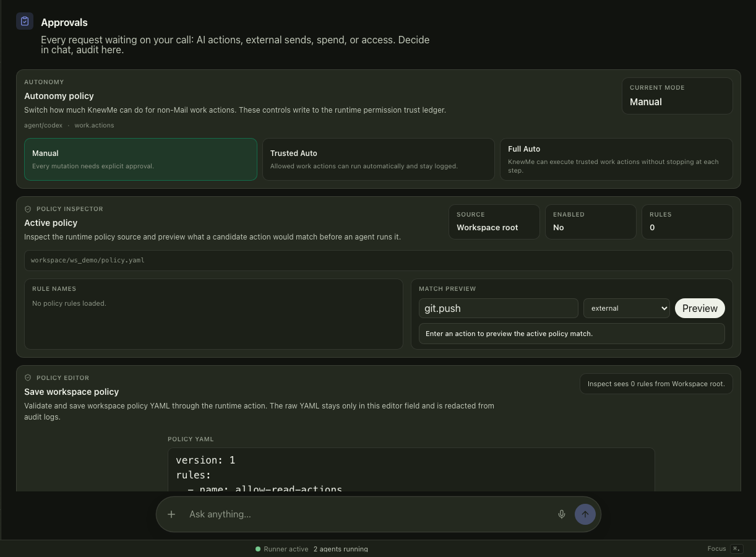Click 'No policy rules loaded.' text
The height and width of the screenshot is (557, 756).
pos(69,303)
